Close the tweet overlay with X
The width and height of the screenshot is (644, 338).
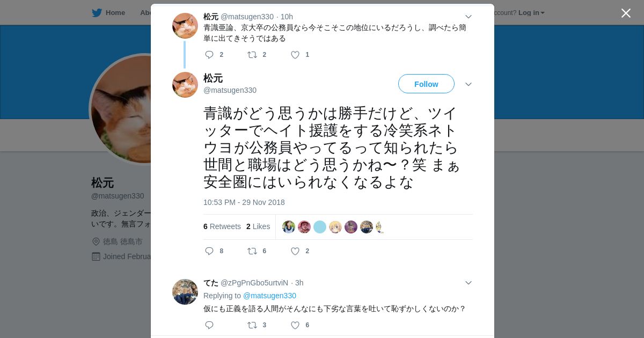click(626, 13)
